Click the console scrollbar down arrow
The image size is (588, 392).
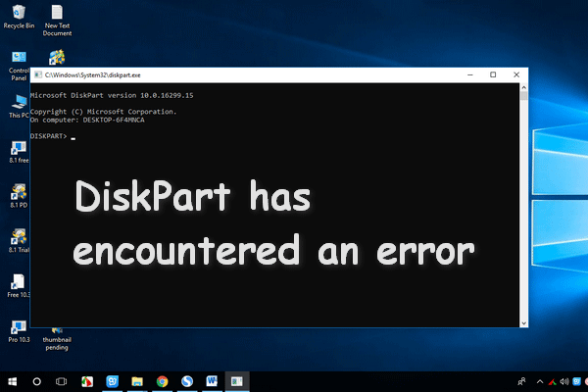click(524, 323)
